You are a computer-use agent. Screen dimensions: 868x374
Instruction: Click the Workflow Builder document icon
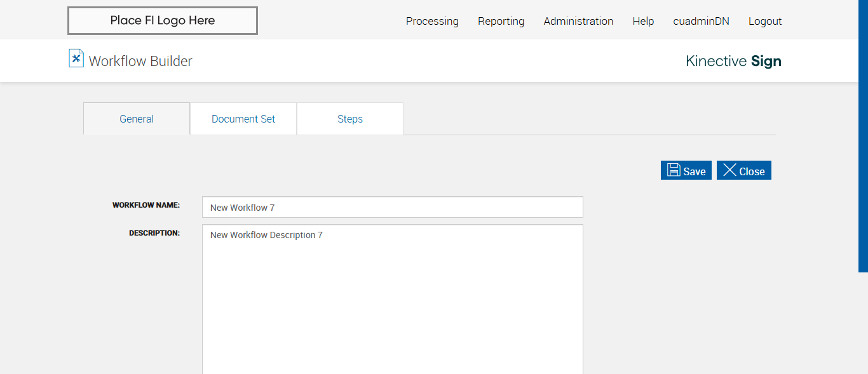click(76, 58)
